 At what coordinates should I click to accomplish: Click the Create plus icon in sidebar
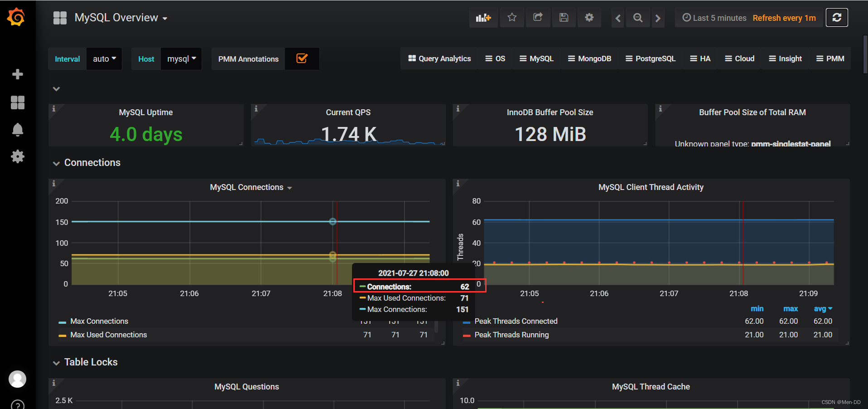click(18, 74)
